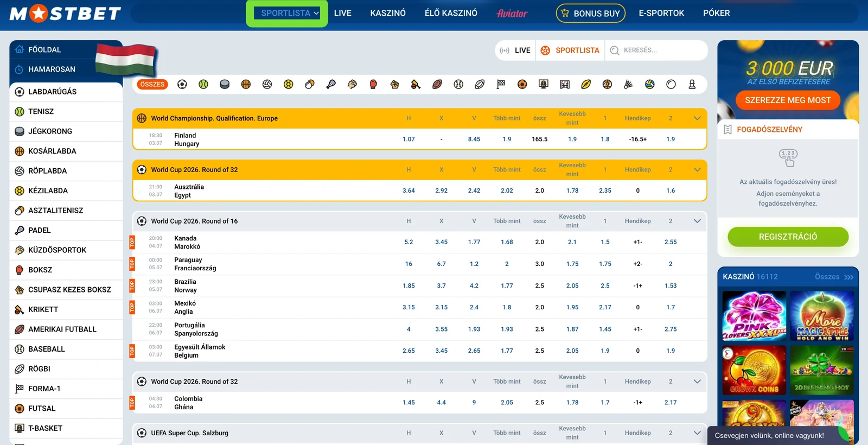Filter by the volleyball icon in the top row

[267, 84]
